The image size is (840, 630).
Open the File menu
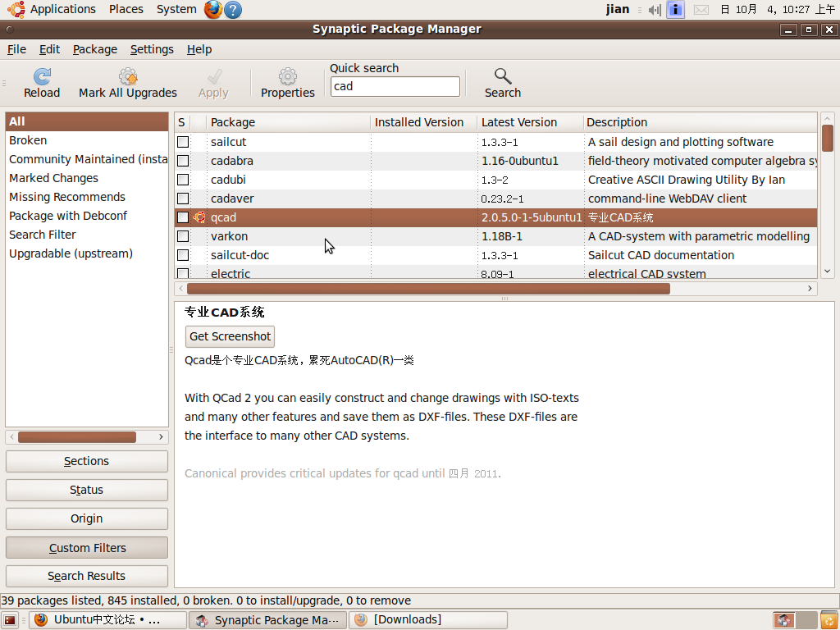[16, 49]
